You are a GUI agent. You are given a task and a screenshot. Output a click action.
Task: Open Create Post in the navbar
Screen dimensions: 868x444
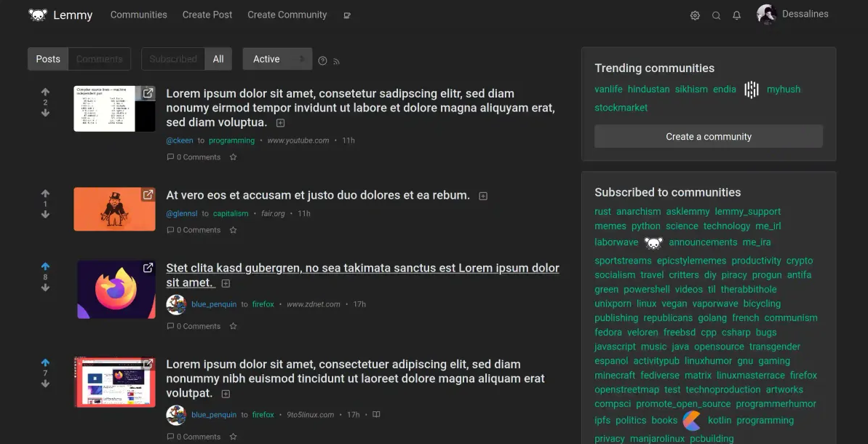click(x=207, y=15)
